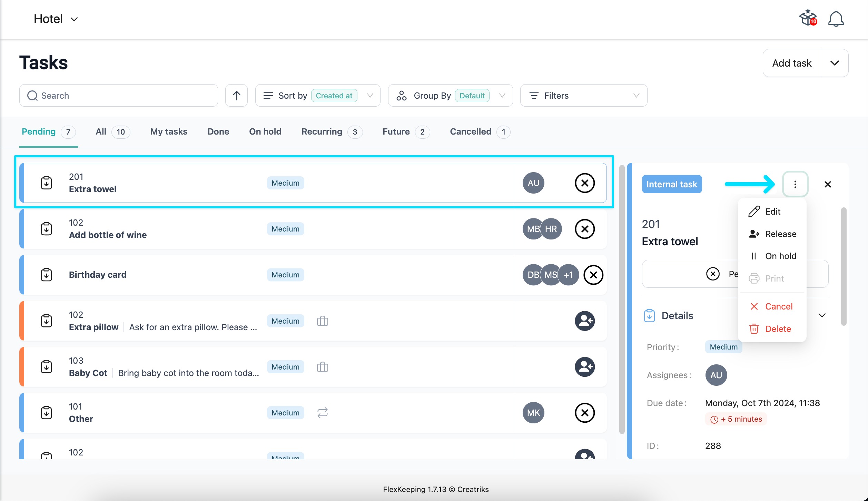Screen dimensions: 868x501
Task: Choose Delete in the task menu
Action: tap(778, 329)
